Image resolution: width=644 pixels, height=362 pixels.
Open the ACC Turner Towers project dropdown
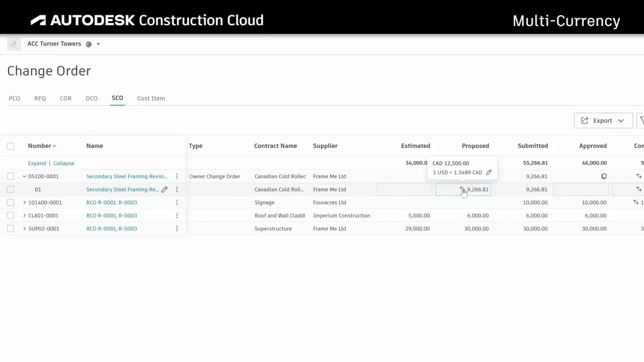tap(98, 44)
